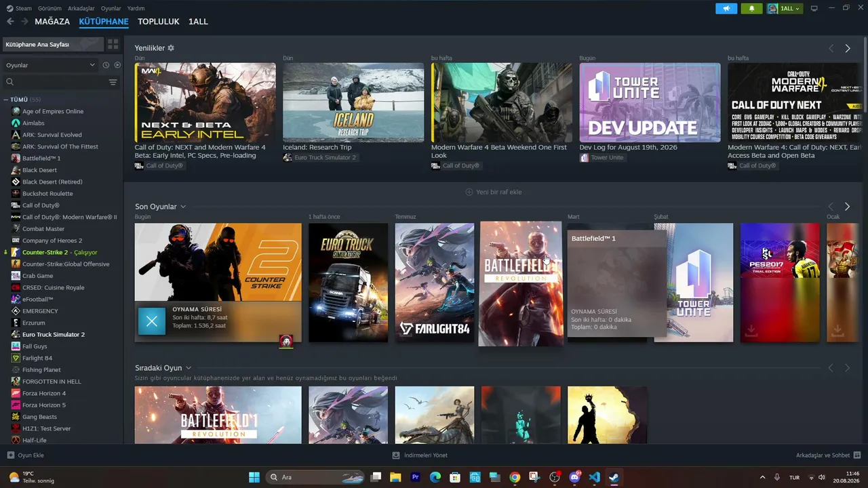Open the Tower Unite Dev Update thumbnail
Image resolution: width=868 pixels, height=488 pixels.
coord(650,102)
